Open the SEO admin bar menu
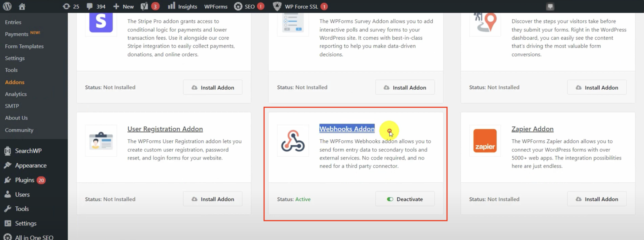 click(245, 6)
